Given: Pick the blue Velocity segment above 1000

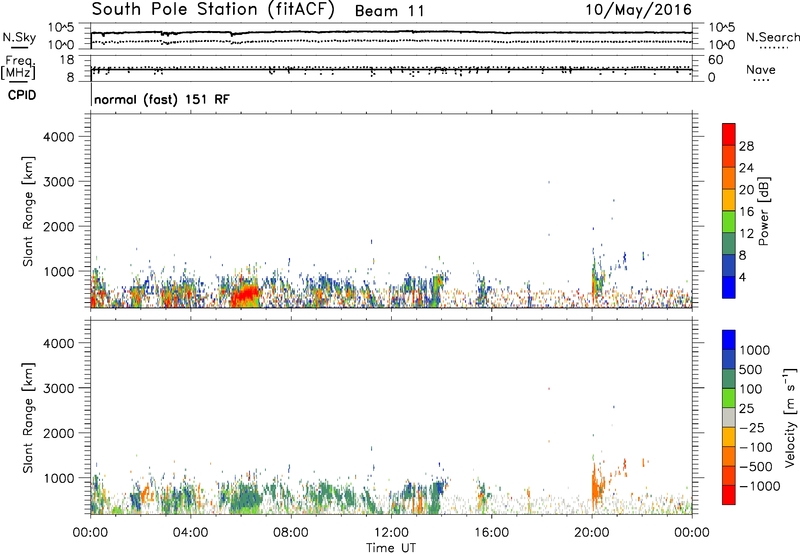Looking at the screenshot, I should point(729,340).
